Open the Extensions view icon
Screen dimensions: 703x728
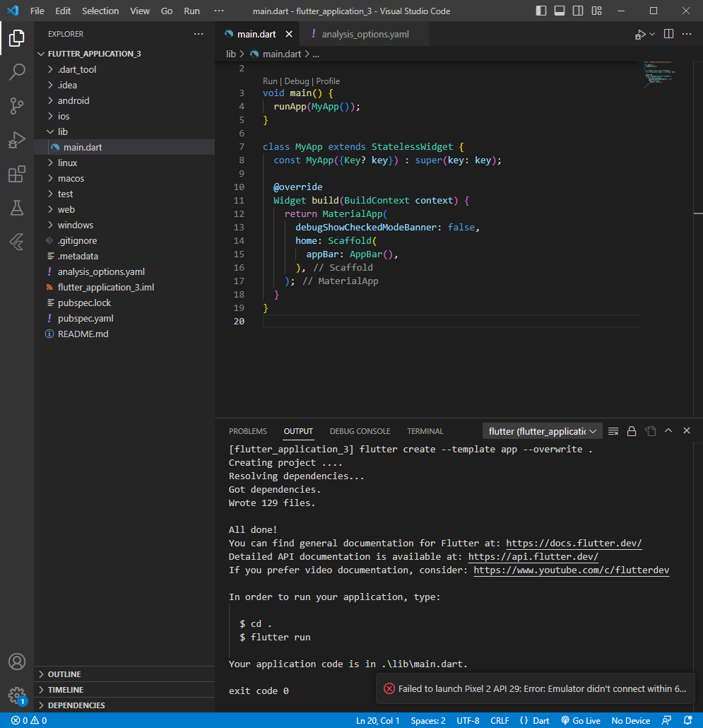(17, 174)
